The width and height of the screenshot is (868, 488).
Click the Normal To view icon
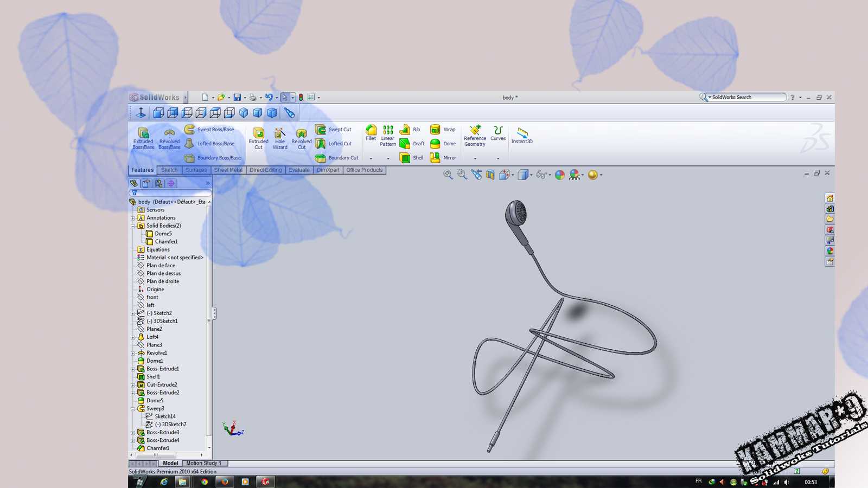point(141,113)
